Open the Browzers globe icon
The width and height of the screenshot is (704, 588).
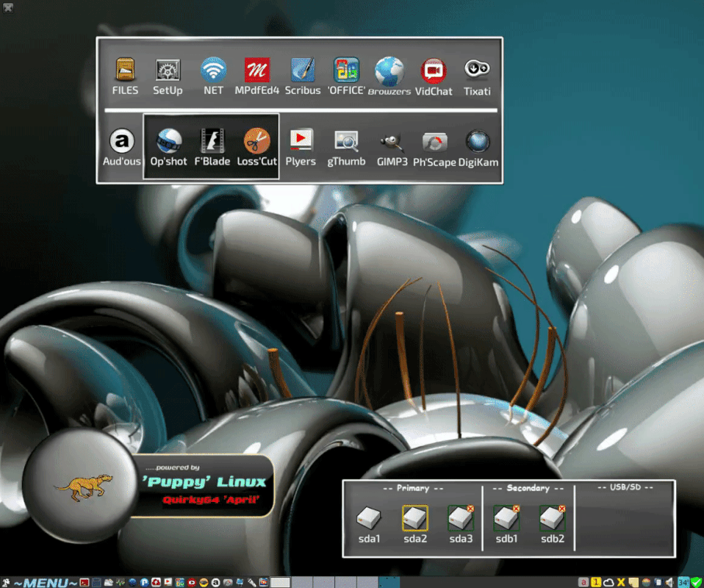pyautogui.click(x=389, y=71)
